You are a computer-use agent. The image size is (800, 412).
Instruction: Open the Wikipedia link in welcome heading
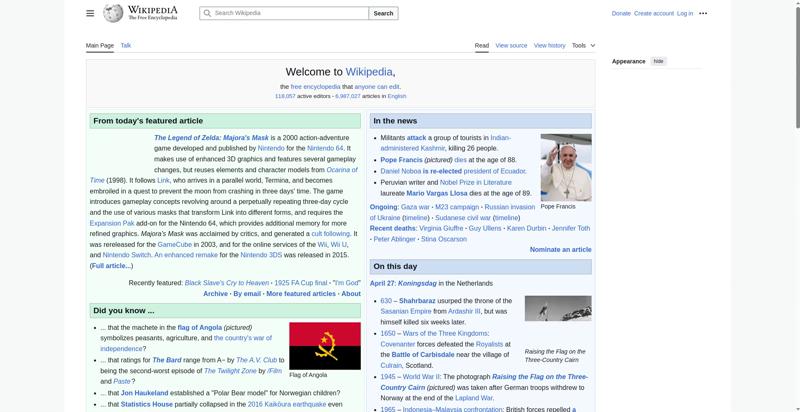(369, 72)
